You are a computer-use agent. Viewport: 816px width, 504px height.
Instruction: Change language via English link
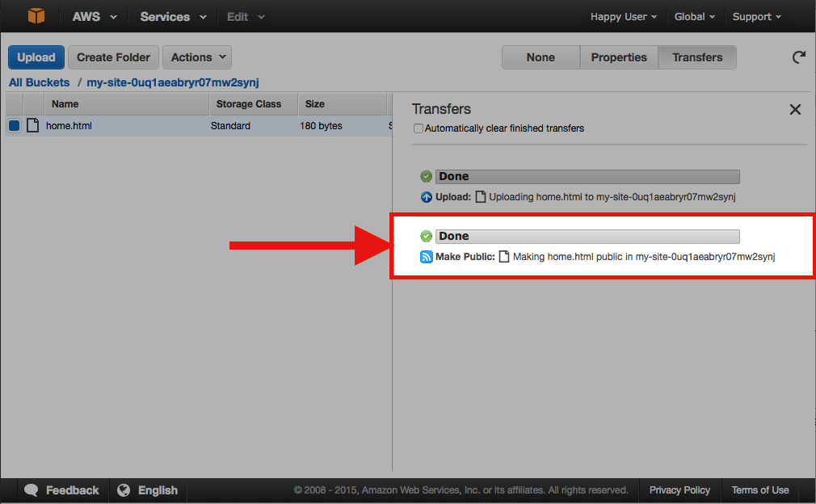[158, 490]
